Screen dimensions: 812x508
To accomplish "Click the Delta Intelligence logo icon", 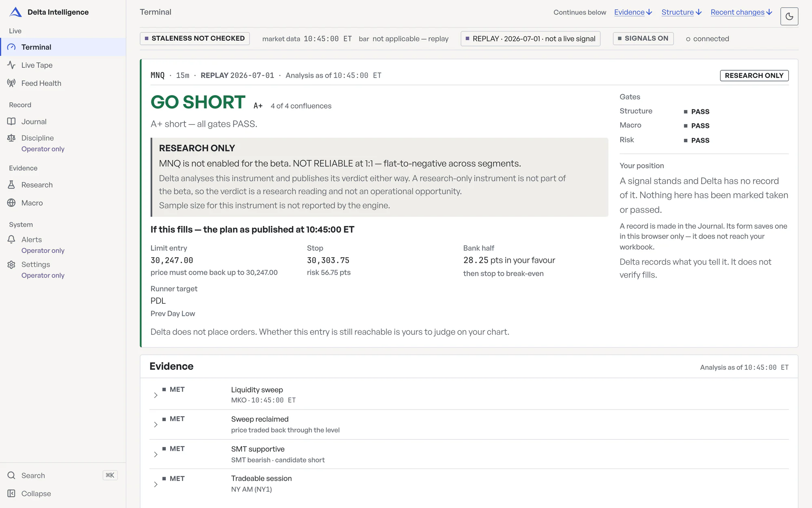I will coord(15,12).
